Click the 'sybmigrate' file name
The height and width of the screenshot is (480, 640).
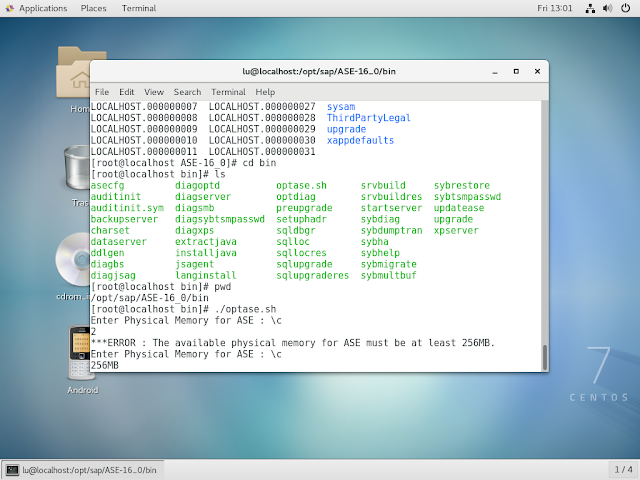pos(389,264)
